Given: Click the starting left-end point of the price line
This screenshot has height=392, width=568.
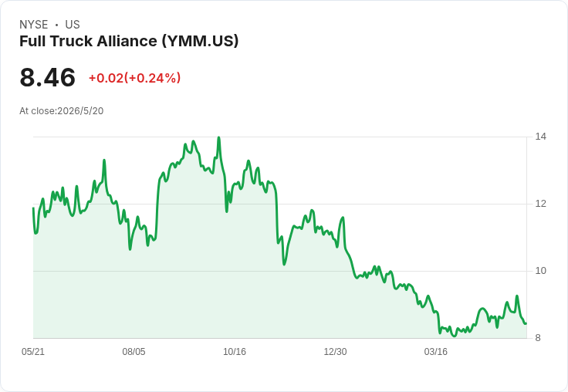Looking at the screenshot, I should point(33,208).
